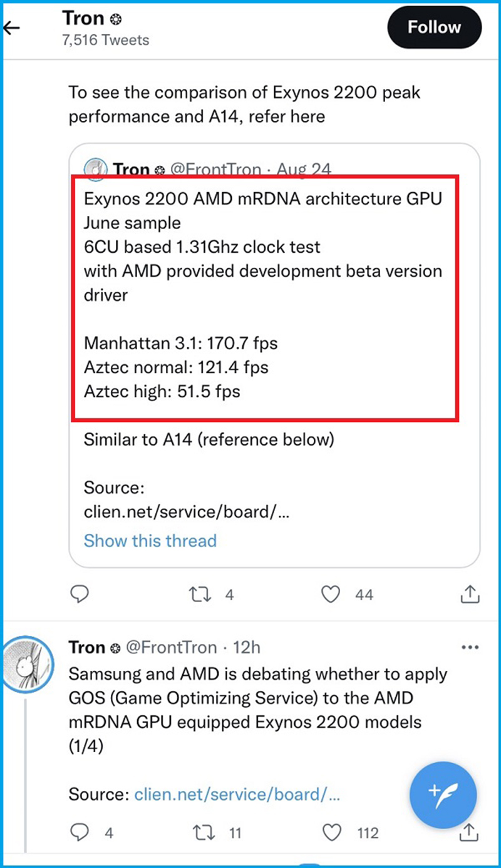Share the Exynos comparison tweet
The height and width of the screenshot is (868, 501).
click(x=469, y=594)
